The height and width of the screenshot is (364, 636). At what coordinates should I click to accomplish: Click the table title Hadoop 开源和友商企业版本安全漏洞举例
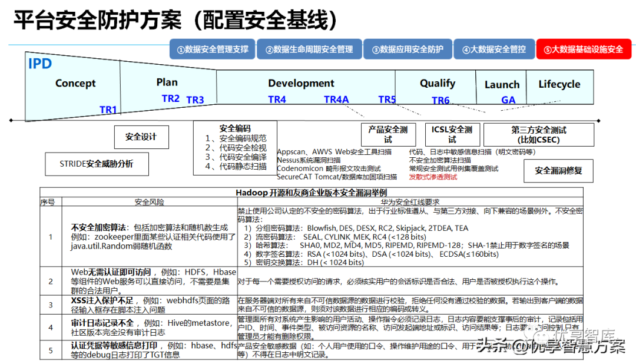tap(312, 193)
